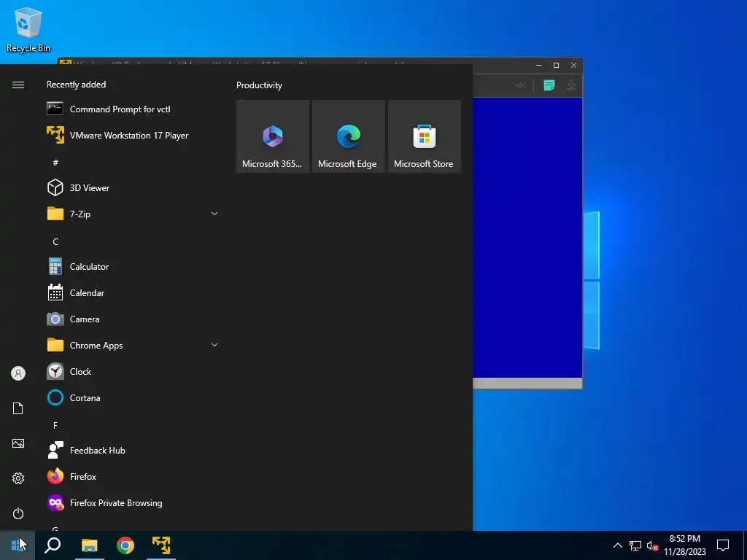Open Firefox Private Browsing
Viewport: 747px width, 560px height.
click(x=133, y=503)
